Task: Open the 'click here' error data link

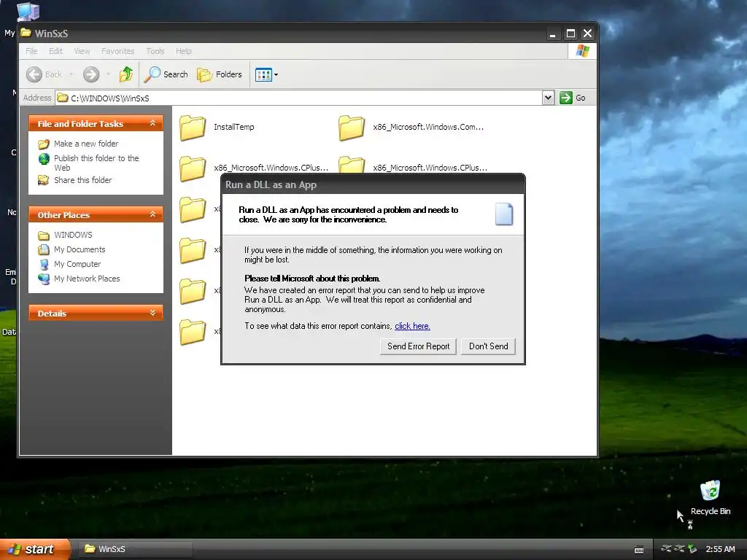Action: pos(412,326)
